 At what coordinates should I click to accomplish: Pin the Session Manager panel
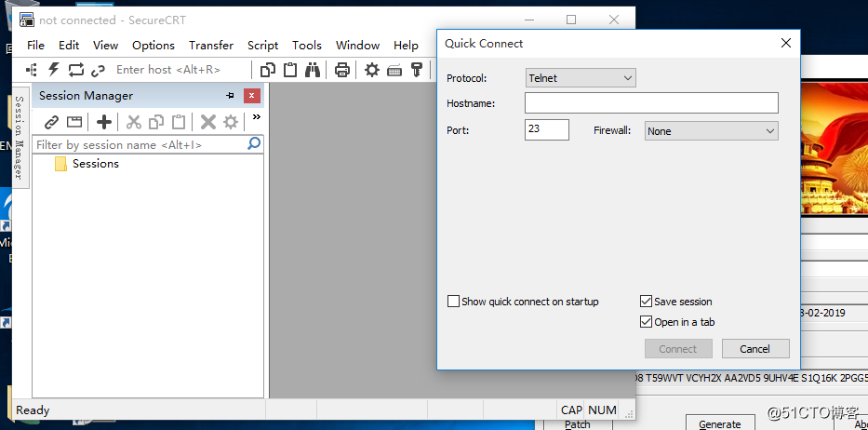click(x=231, y=96)
